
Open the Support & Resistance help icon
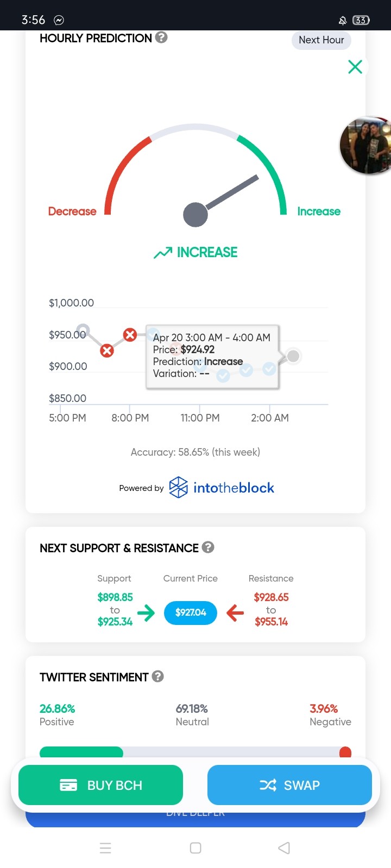[208, 547]
